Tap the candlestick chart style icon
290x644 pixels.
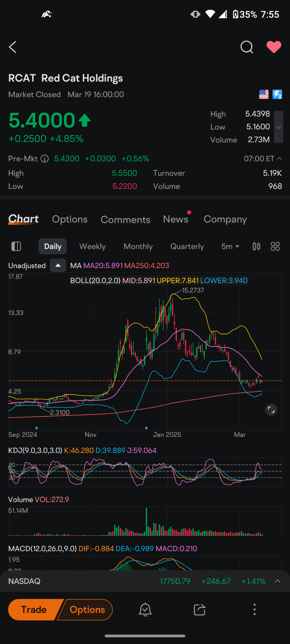coord(256,246)
